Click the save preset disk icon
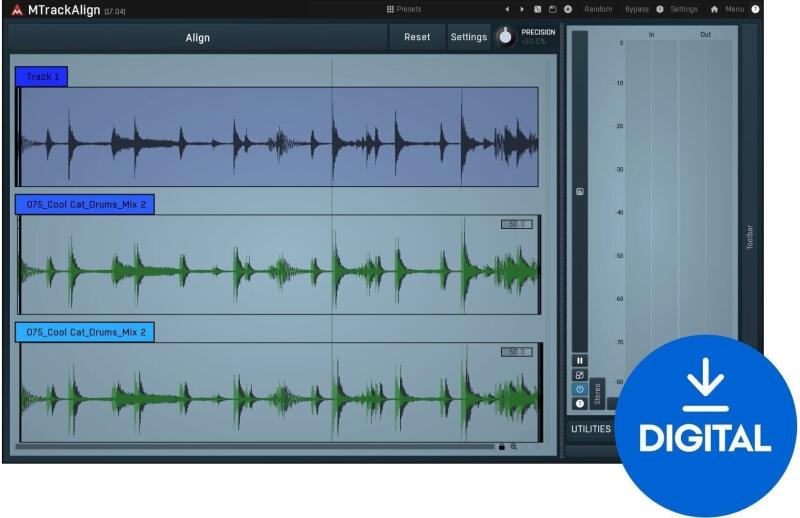This screenshot has height=518, width=800. [552, 9]
